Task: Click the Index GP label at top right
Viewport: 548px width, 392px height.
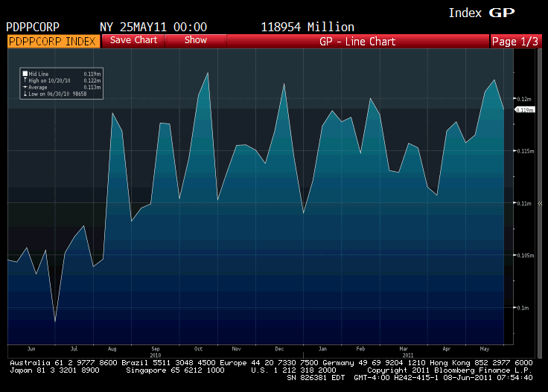Action: pyautogui.click(x=482, y=13)
